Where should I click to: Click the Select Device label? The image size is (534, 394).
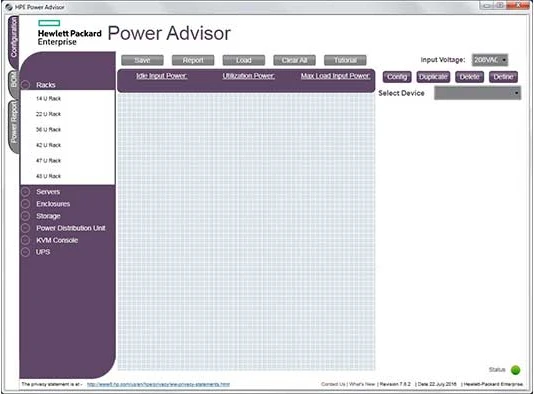402,93
